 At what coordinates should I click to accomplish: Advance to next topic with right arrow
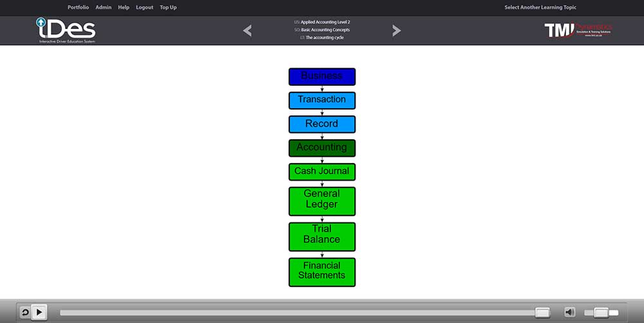pos(396,30)
